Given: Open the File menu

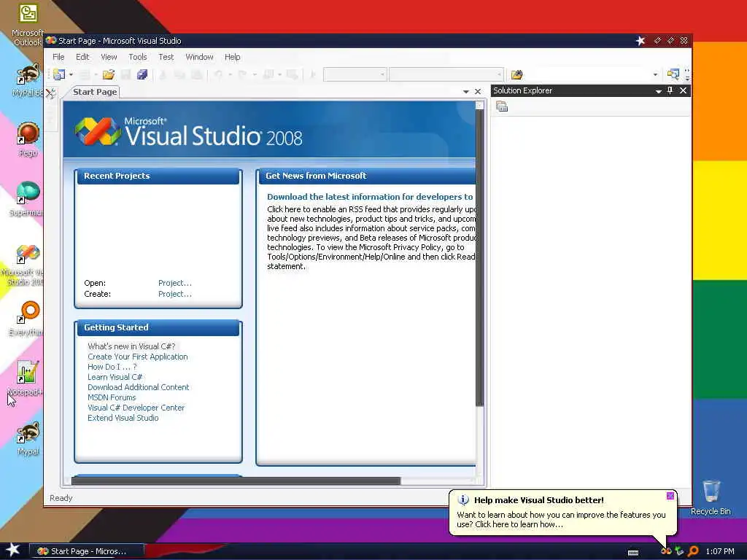Looking at the screenshot, I should point(58,57).
